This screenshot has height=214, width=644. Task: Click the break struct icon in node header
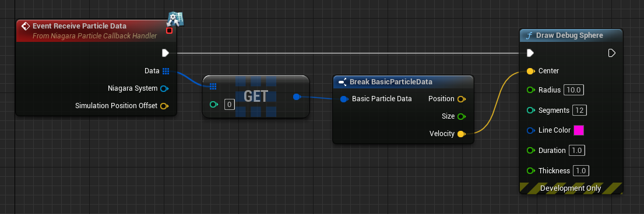(x=343, y=82)
